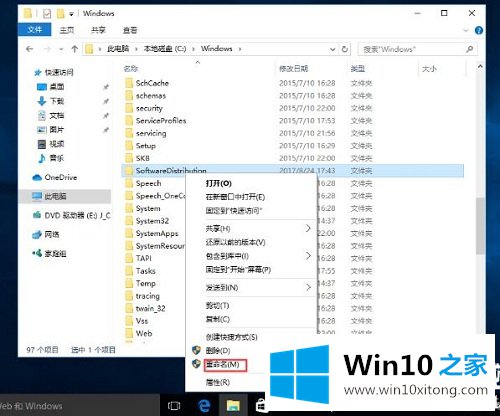
Task: Click the Forward navigation arrow
Action: 47,49
